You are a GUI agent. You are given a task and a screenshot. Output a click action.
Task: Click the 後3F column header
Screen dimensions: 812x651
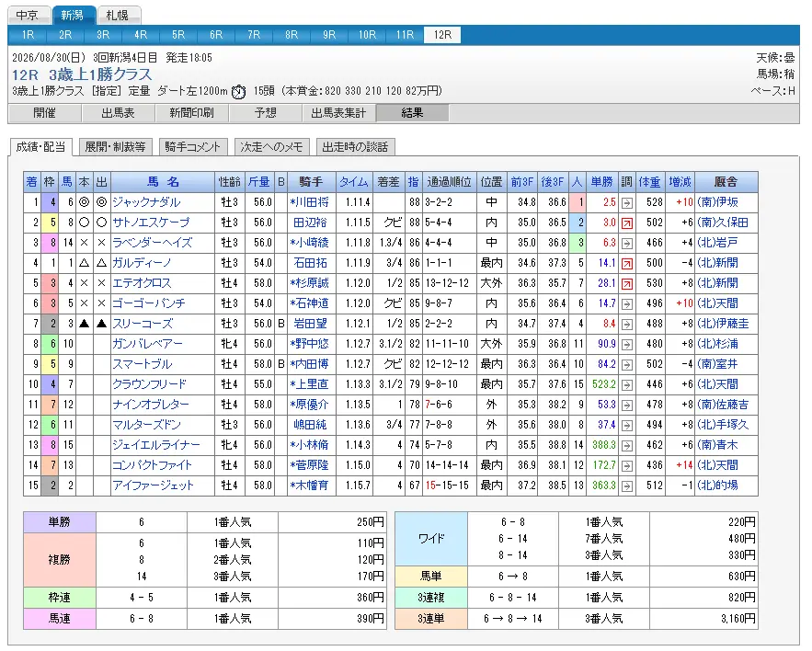point(553,182)
